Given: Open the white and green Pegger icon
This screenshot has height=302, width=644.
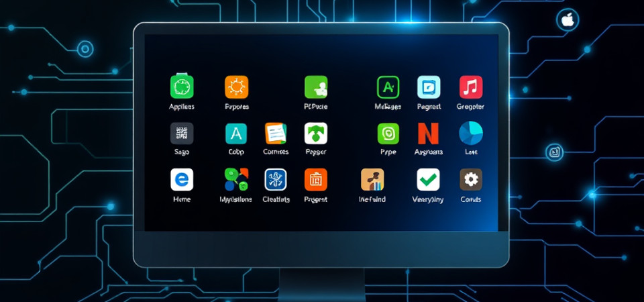Looking at the screenshot, I should click(x=316, y=134).
